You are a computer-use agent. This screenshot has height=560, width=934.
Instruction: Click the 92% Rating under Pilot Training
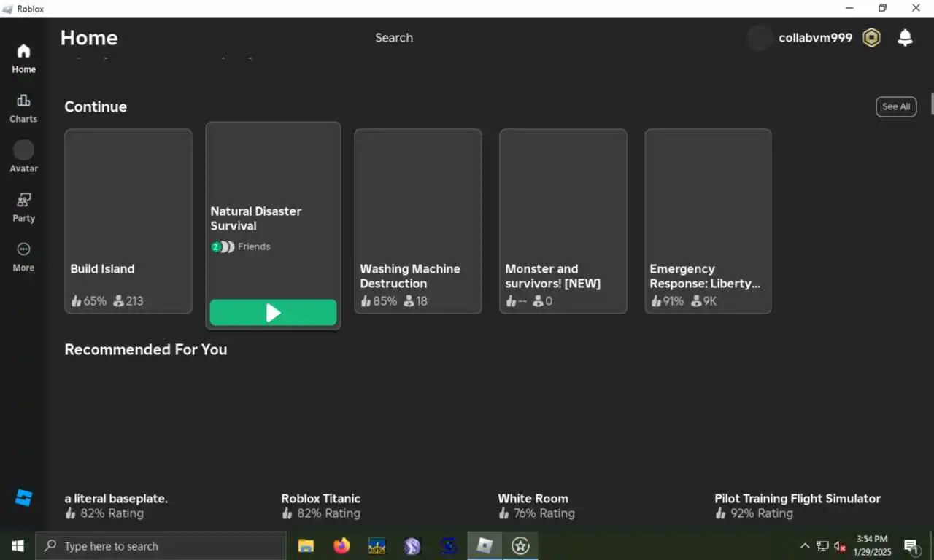coord(754,513)
